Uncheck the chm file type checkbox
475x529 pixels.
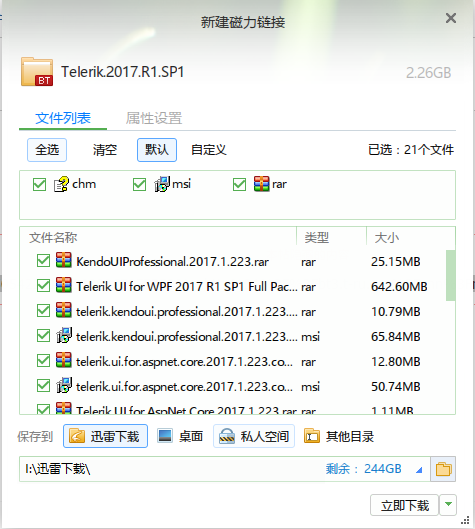coord(39,185)
